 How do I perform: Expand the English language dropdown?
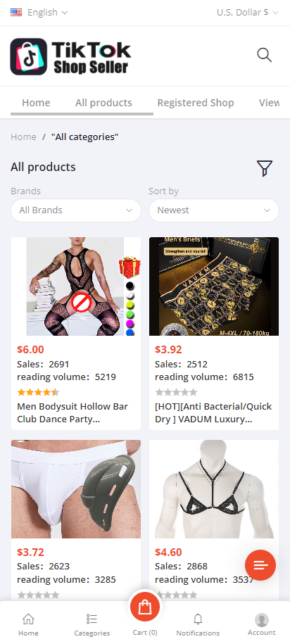39,13
